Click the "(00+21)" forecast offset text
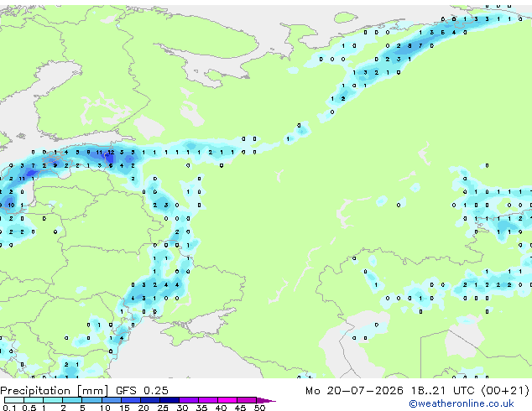532x411 pixels. [505, 391]
